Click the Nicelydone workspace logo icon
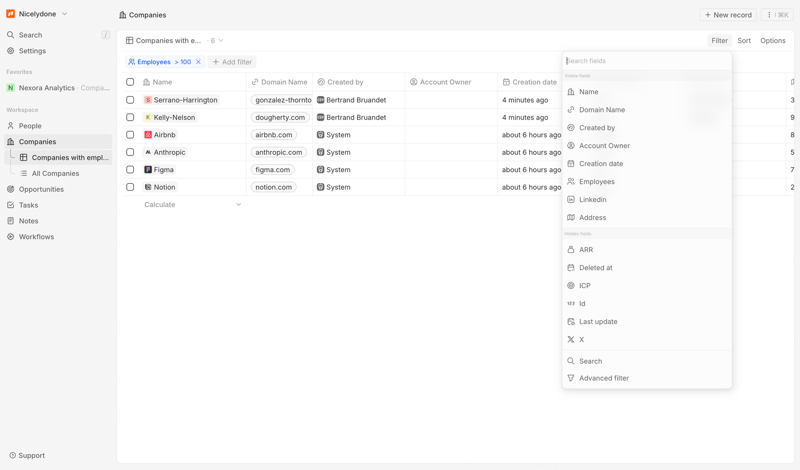The width and height of the screenshot is (800, 470). coord(10,14)
